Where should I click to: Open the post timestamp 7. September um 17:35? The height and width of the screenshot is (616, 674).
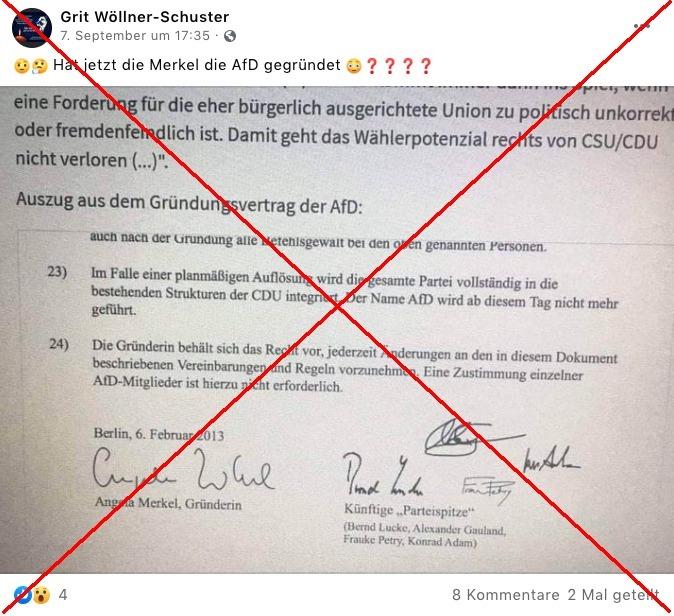[x=135, y=36]
